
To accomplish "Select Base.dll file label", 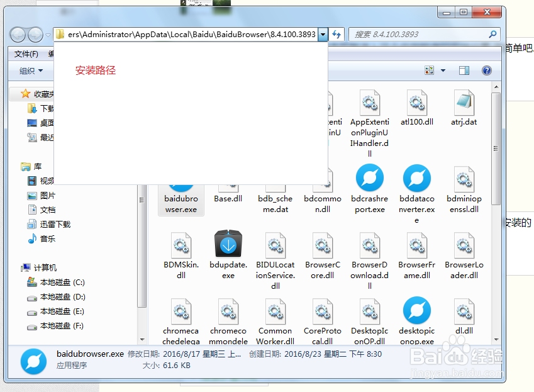I will coord(228,199).
